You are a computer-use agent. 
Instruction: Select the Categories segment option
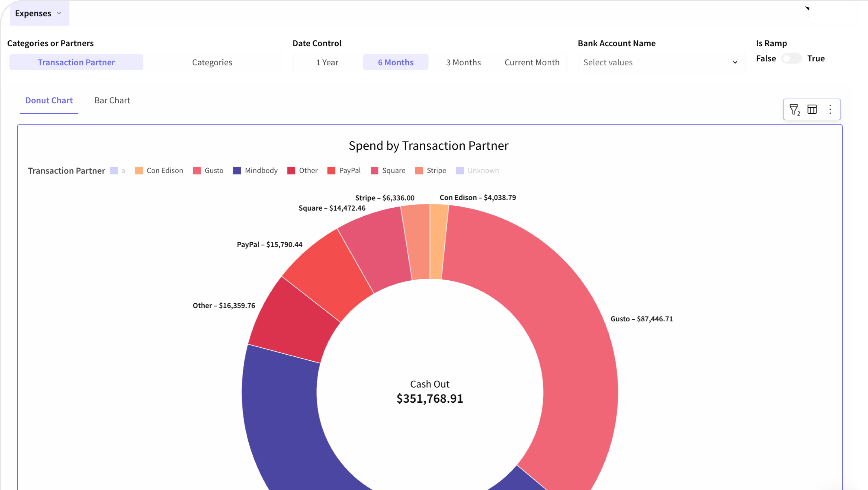pyautogui.click(x=212, y=62)
